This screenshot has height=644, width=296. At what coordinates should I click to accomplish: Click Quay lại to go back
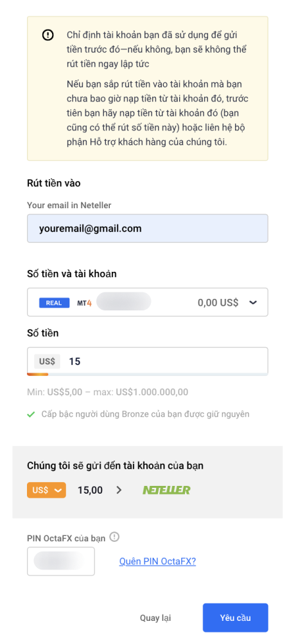[x=155, y=618]
